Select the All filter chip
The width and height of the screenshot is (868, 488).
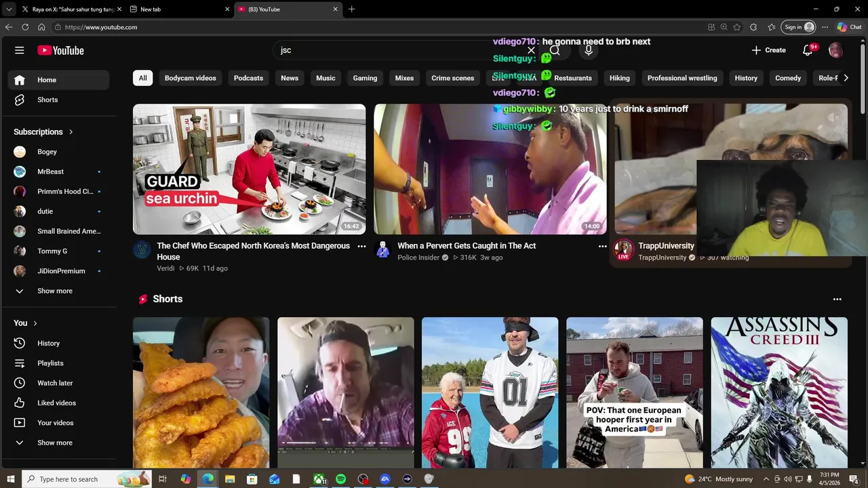point(142,78)
